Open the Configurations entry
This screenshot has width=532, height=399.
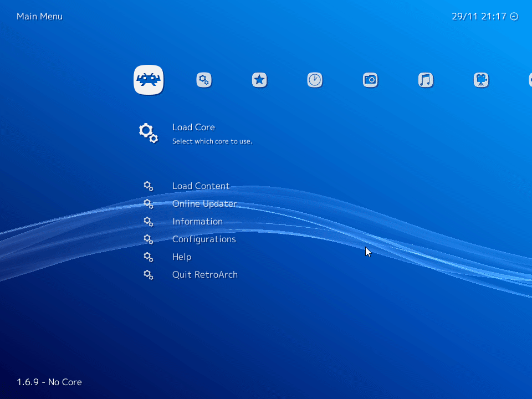click(x=204, y=239)
